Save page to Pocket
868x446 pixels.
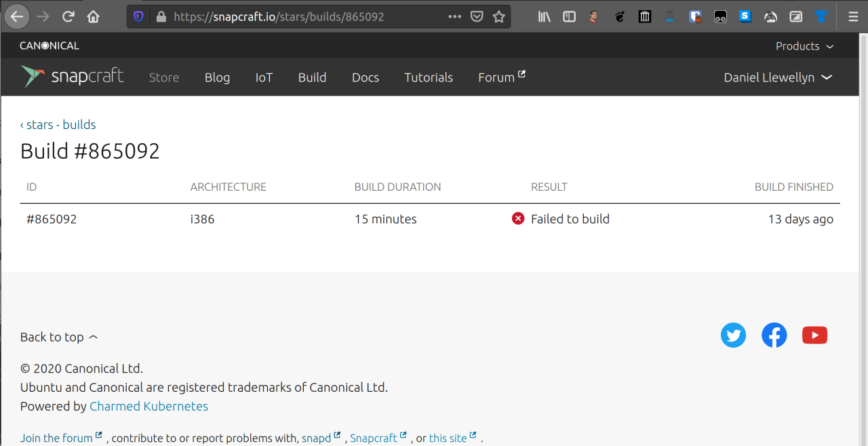point(477,16)
